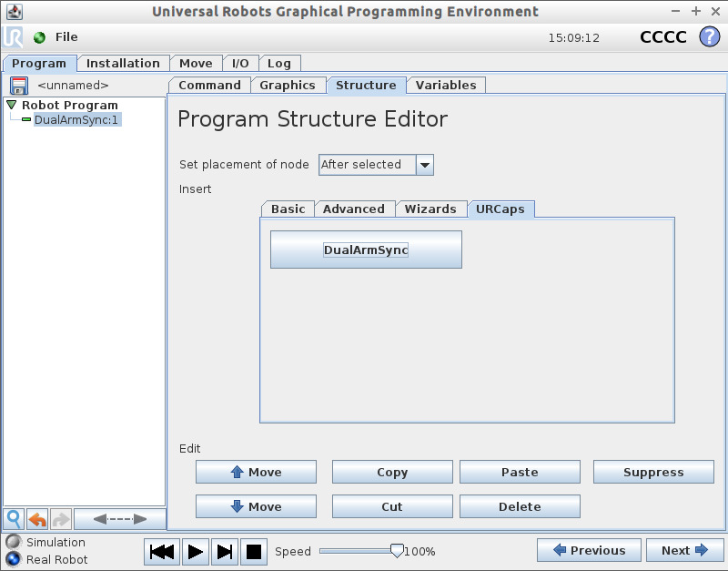
Task: Open the help question mark icon
Action: click(x=709, y=37)
